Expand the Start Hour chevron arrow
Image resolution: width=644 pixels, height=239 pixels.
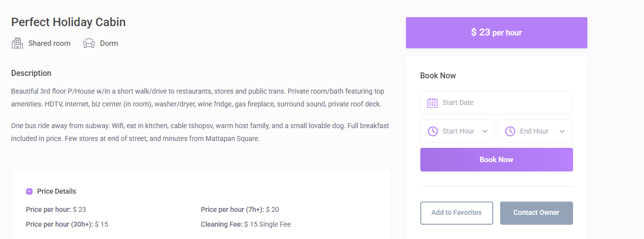pos(484,132)
